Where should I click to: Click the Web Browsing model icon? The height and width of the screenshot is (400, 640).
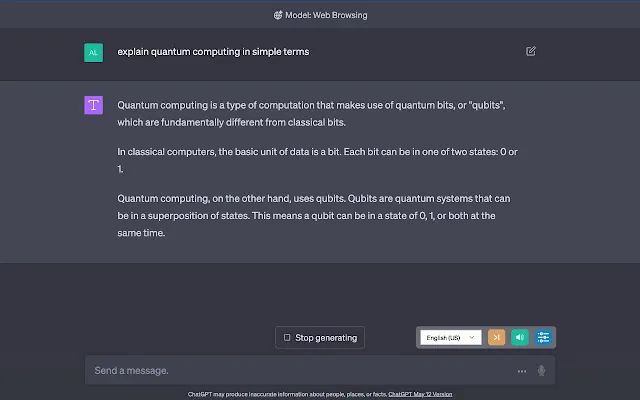click(x=278, y=15)
